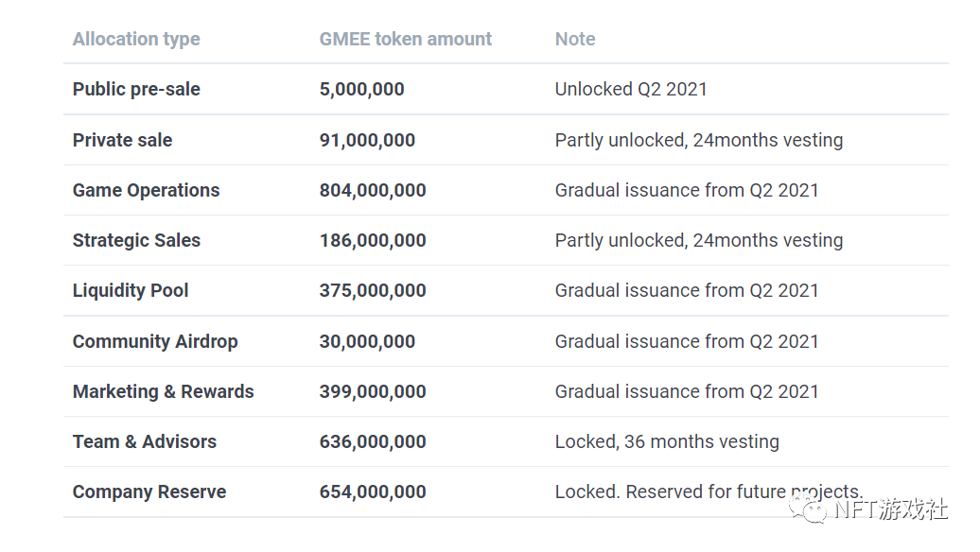The image size is (980, 552).
Task: Click the Strategic Sales allocation label
Action: pyautogui.click(x=136, y=241)
